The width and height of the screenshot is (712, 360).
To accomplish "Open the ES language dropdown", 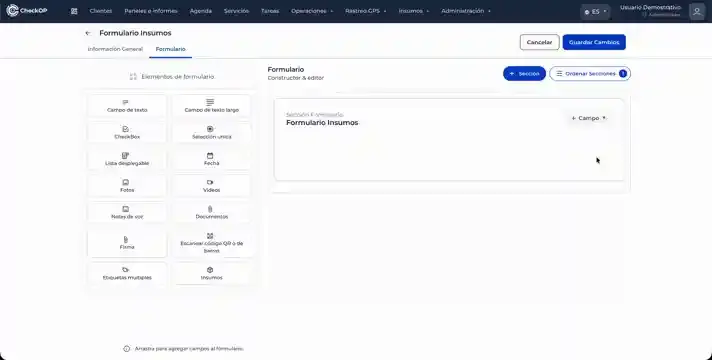I will click(595, 12).
